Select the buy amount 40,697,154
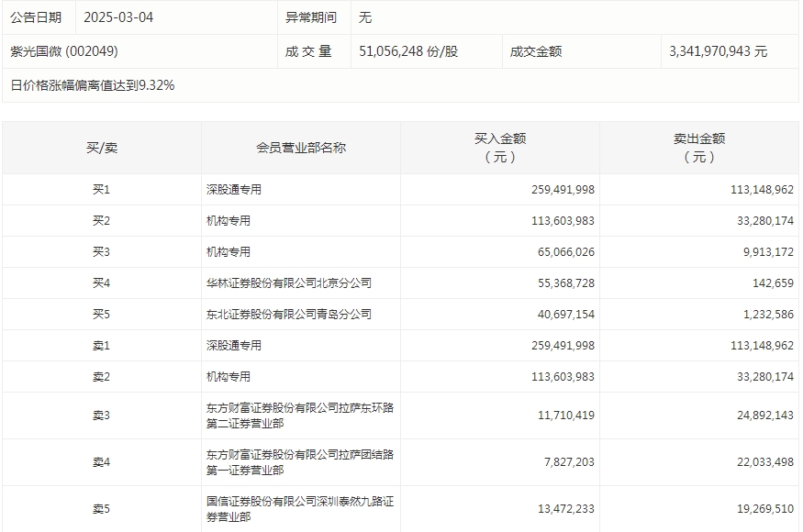This screenshot has width=803, height=532. click(x=566, y=315)
